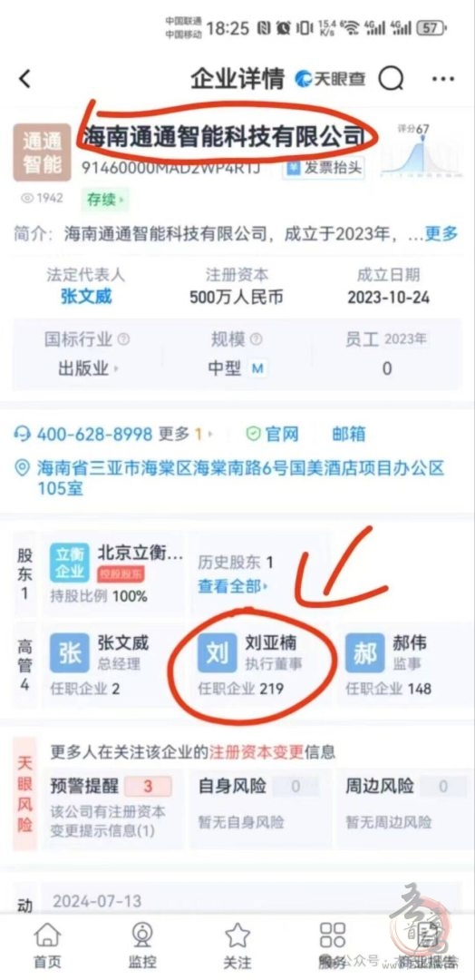Switch to 监控 monitoring tab
The width and height of the screenshot is (475, 980).
tap(142, 945)
